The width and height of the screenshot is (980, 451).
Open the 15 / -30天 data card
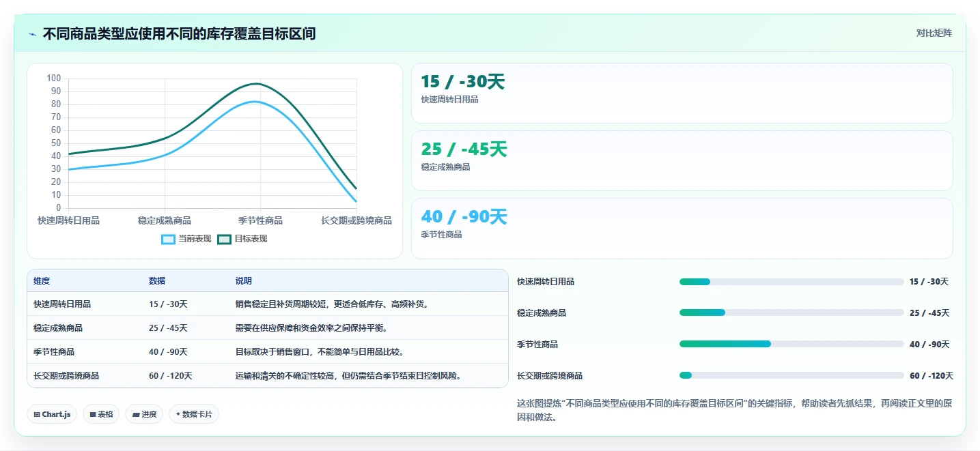pos(682,93)
